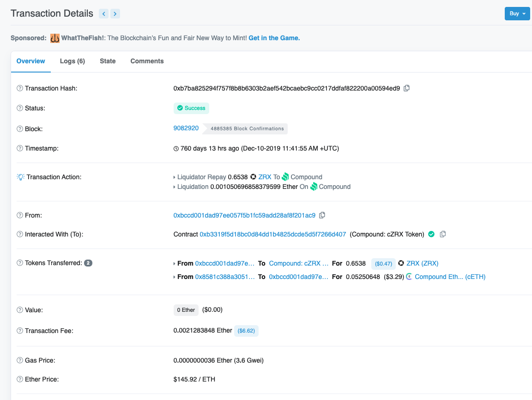This screenshot has width=532, height=400.
Task: Click lightbulb icon beside Transaction Action
Action: [x=20, y=177]
